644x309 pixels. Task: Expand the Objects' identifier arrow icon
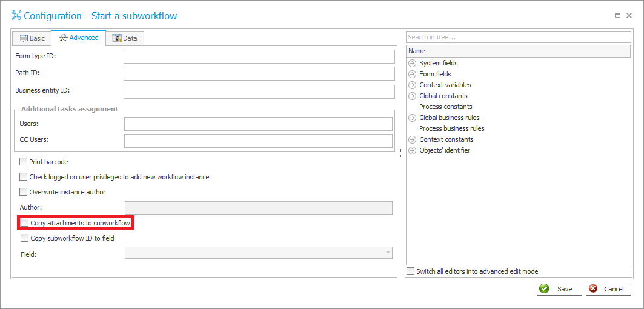tap(413, 150)
